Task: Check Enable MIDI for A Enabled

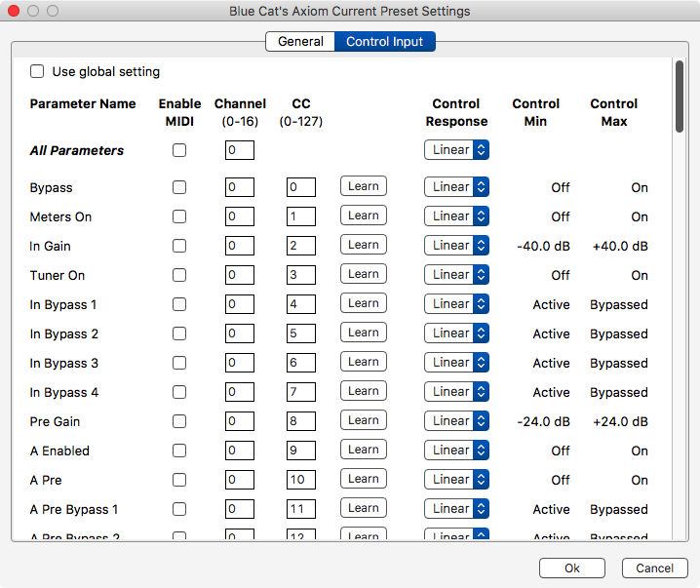Action: click(179, 451)
